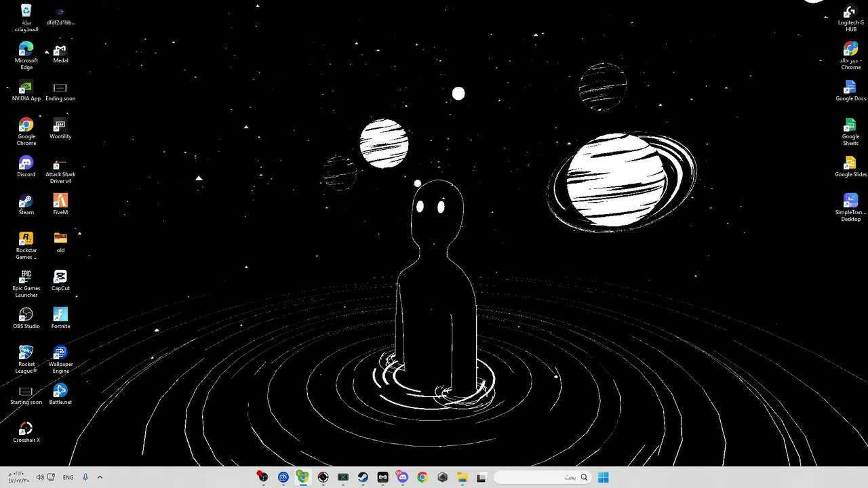The height and width of the screenshot is (488, 868).
Task: Open Discord with 9+ badge in taskbar
Action: pyautogui.click(x=402, y=477)
